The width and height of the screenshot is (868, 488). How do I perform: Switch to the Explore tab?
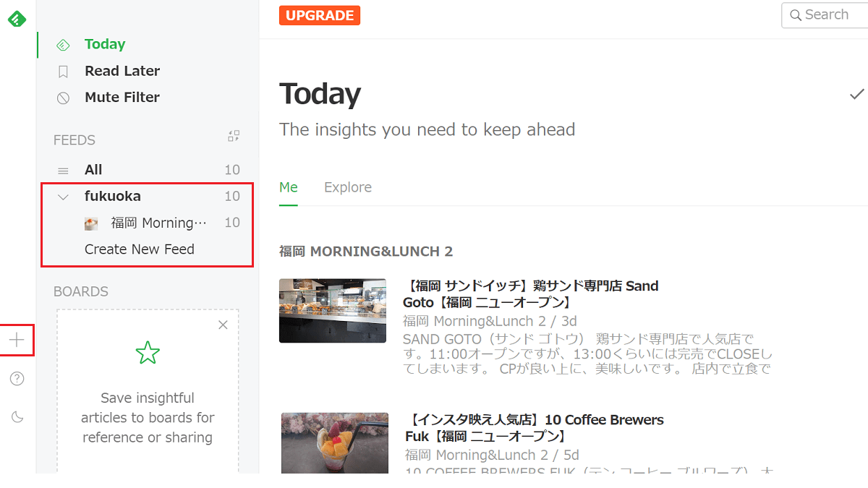pyautogui.click(x=348, y=187)
